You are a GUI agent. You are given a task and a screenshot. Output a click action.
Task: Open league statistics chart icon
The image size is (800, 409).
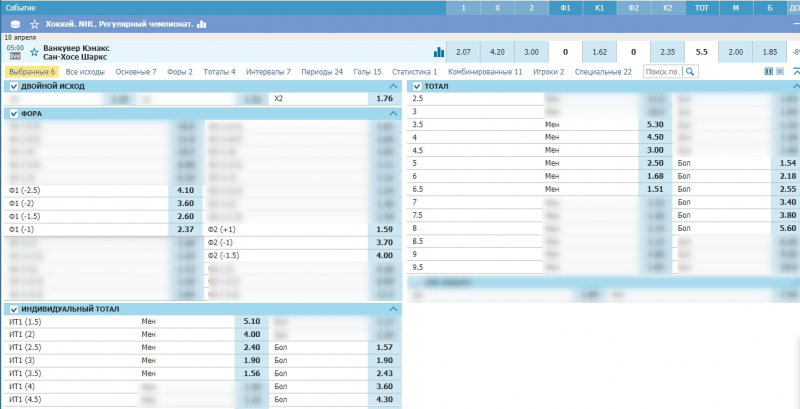click(x=202, y=23)
